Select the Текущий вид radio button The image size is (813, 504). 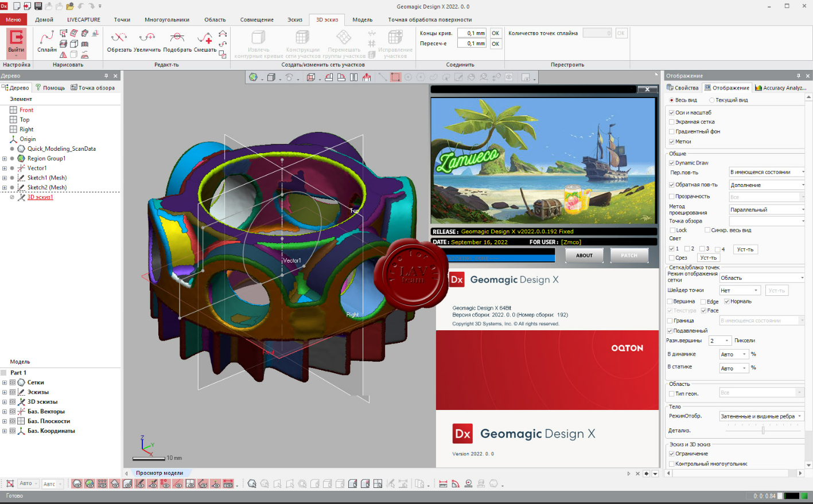click(711, 100)
